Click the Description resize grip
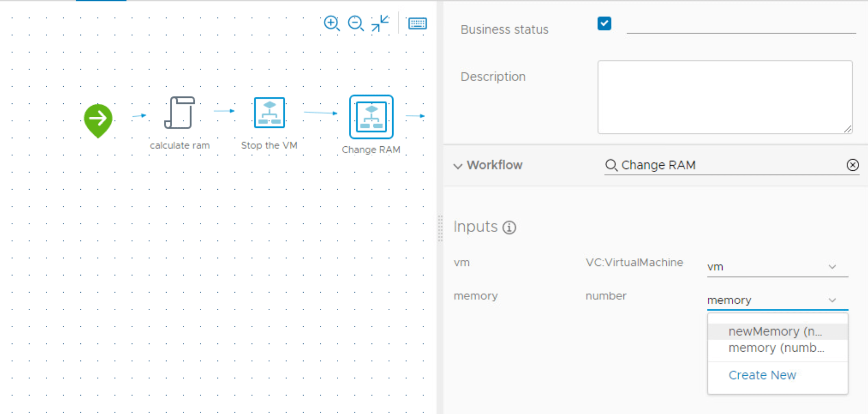 point(848,129)
